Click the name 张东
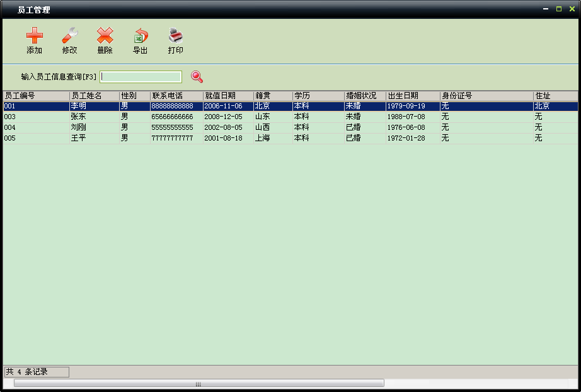The image size is (581, 392). pyautogui.click(x=78, y=117)
